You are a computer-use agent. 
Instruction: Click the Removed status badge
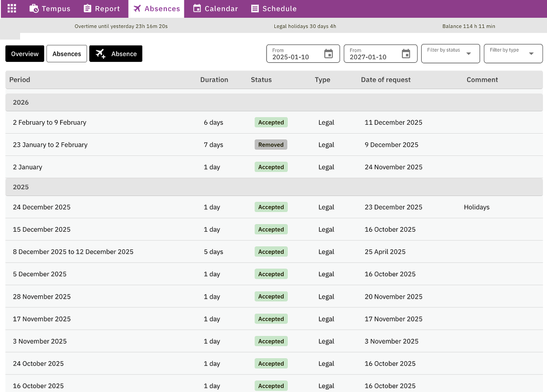[x=271, y=145]
